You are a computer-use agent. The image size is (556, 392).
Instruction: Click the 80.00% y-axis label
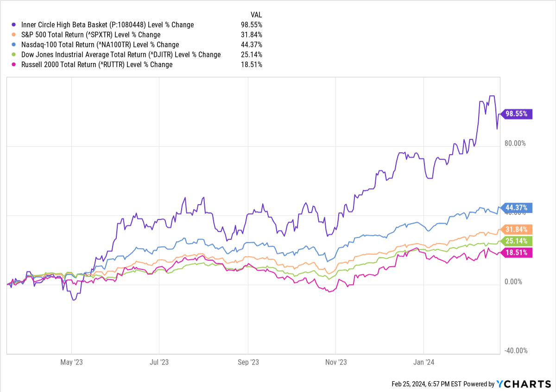pyautogui.click(x=516, y=143)
